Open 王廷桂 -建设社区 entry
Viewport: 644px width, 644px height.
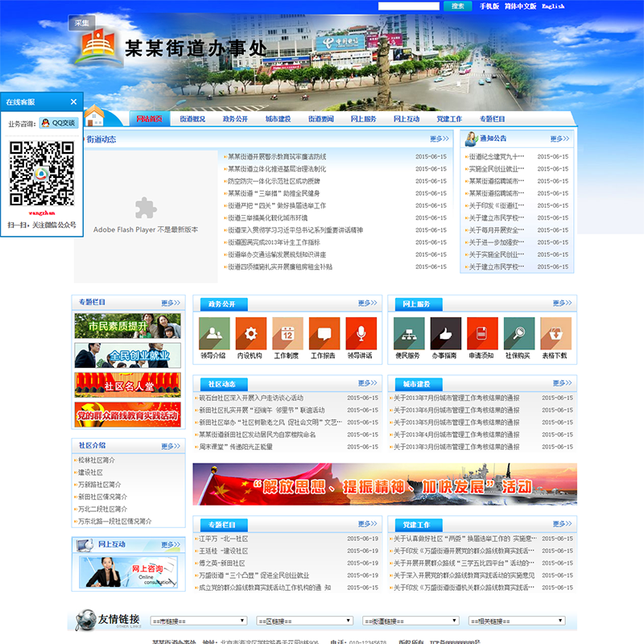224,551
